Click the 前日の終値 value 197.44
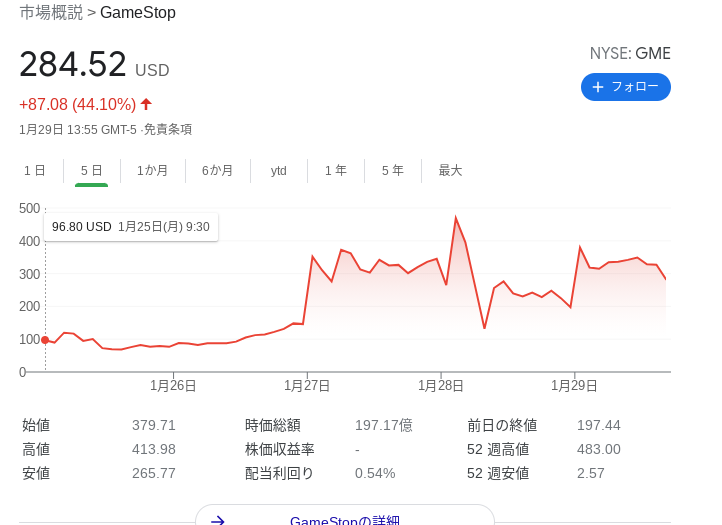This screenshot has height=525, width=722. point(599,425)
